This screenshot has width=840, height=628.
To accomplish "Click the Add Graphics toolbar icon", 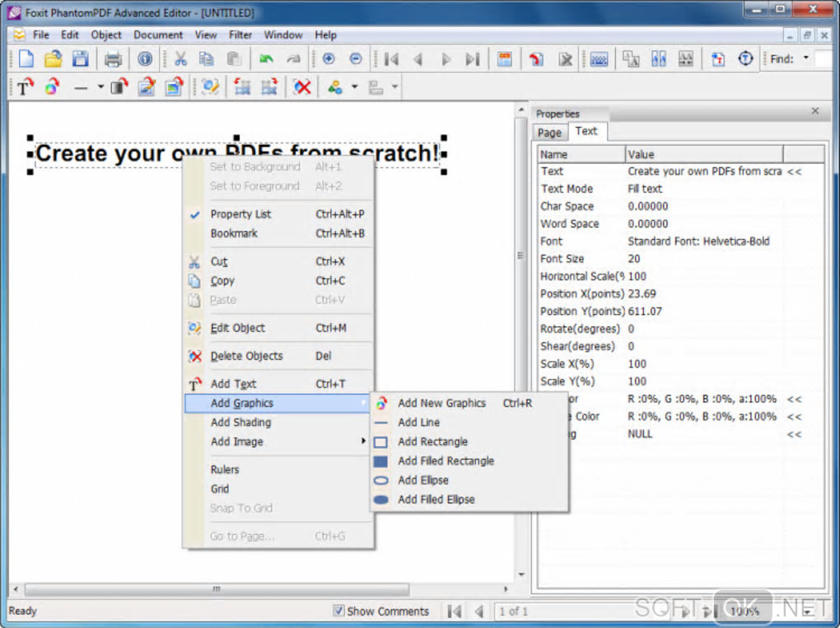I will coord(52,87).
